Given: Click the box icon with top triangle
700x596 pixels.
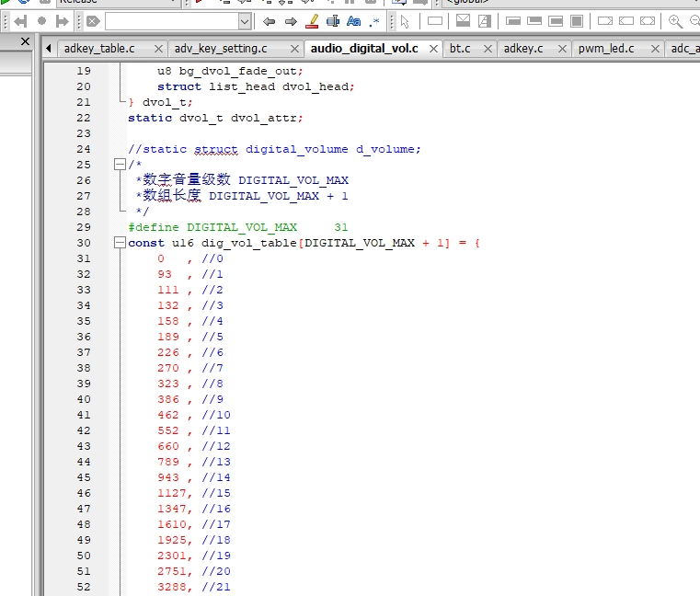Looking at the screenshot, I should [463, 20].
